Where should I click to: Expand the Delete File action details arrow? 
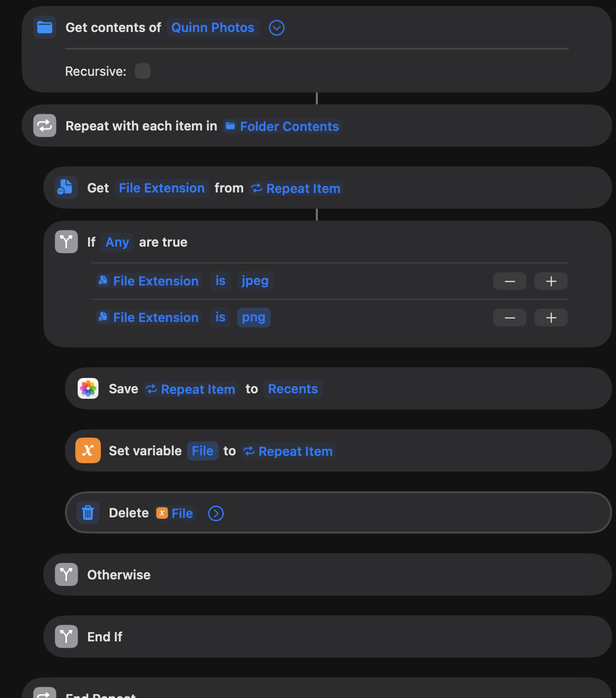point(216,513)
